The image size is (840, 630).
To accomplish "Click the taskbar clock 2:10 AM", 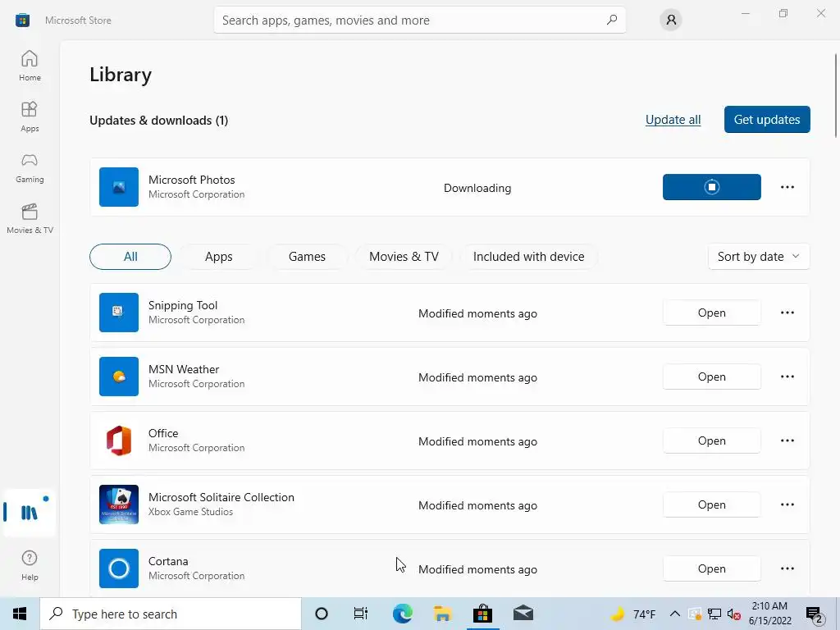I will point(769,614).
